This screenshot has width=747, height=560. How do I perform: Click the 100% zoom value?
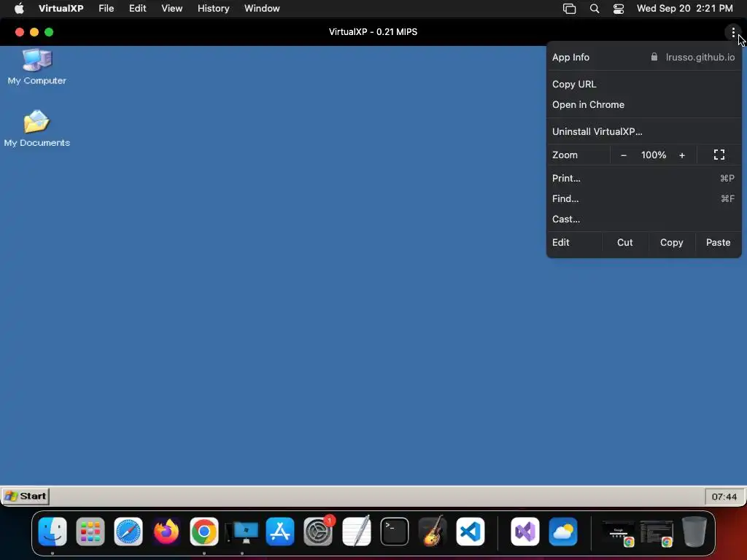pyautogui.click(x=653, y=155)
